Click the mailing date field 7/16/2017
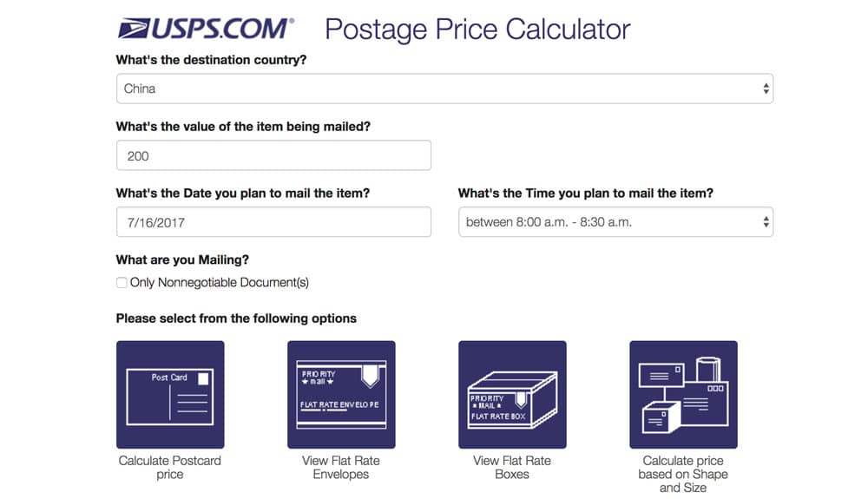This screenshot has width=868, height=499. 273,222
